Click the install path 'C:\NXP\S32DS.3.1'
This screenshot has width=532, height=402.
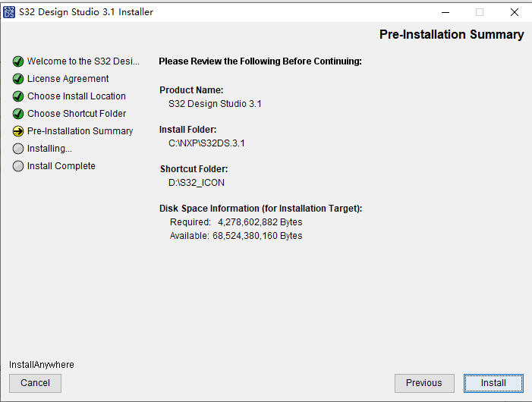coord(206,143)
